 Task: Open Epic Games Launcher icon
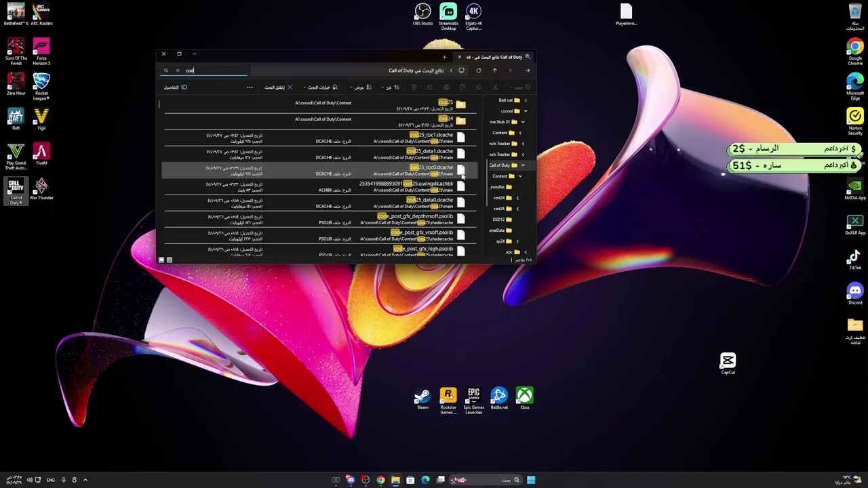(x=473, y=401)
